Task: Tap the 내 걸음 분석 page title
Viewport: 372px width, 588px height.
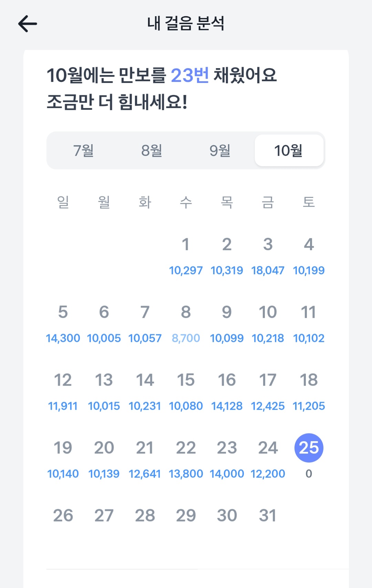Action: click(x=186, y=23)
